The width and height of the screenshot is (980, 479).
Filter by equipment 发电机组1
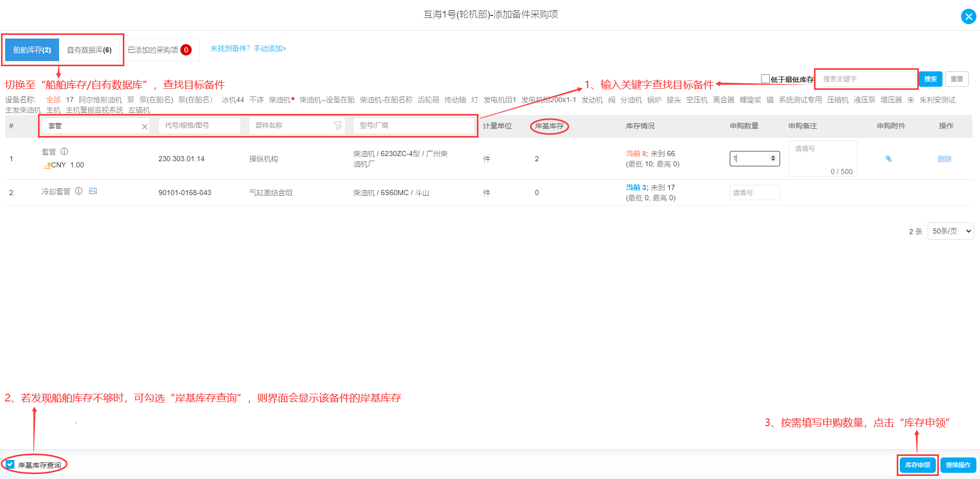pos(500,100)
